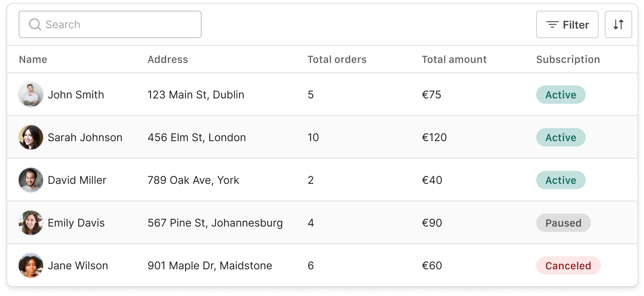Click Sarah Johnson's avatar photo

coord(31,137)
